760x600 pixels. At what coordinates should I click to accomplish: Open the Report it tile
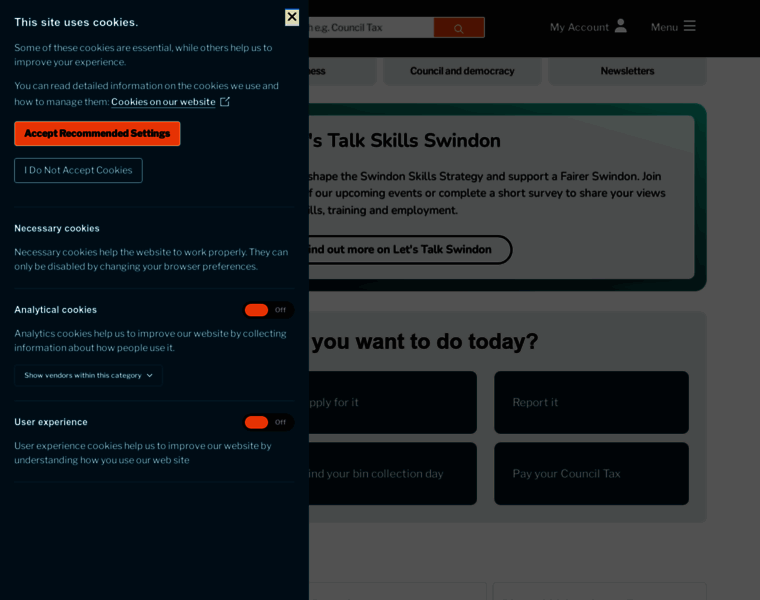pyautogui.click(x=591, y=402)
